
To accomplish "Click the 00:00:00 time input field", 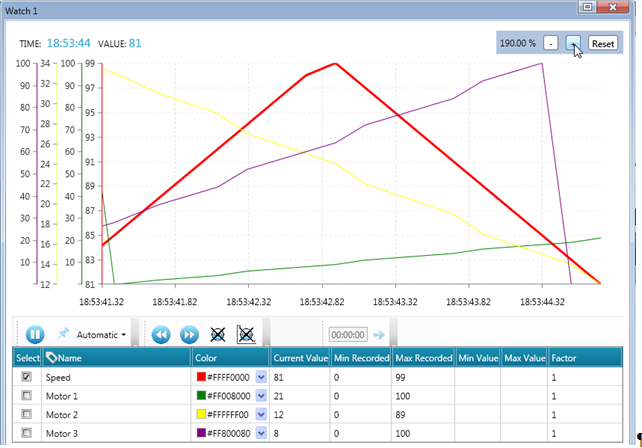I will 347,335.
